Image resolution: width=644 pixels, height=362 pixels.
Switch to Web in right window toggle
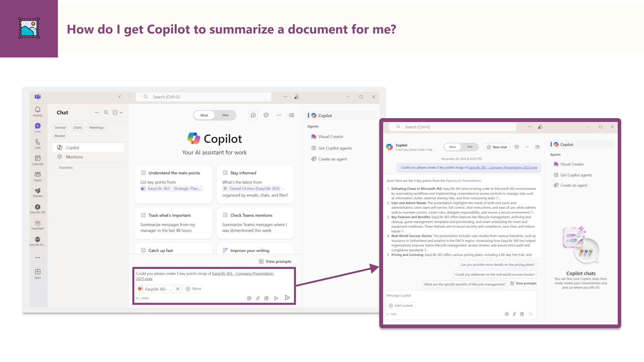(x=470, y=147)
